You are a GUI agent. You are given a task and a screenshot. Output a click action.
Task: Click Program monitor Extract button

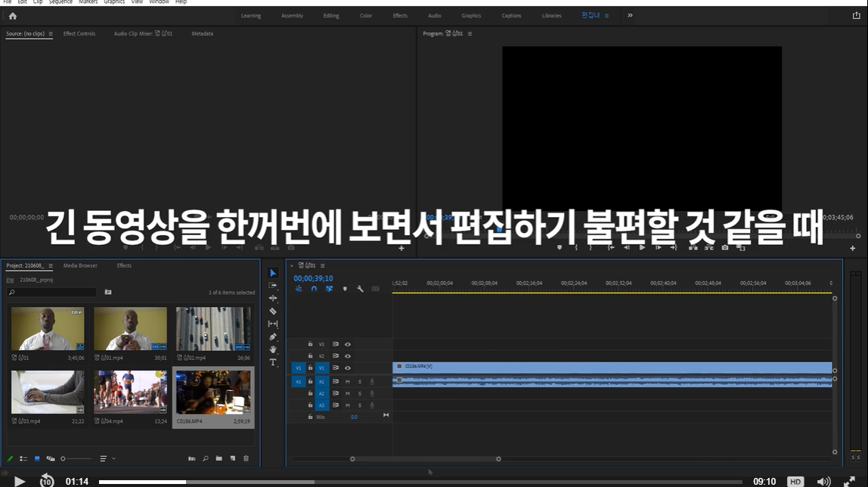[x=709, y=247]
